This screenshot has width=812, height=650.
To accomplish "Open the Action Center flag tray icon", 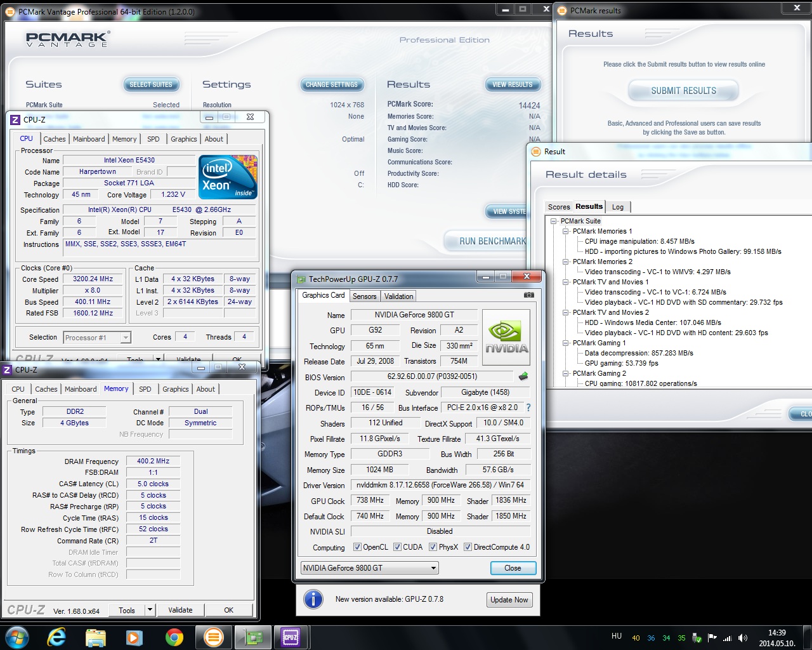I will pos(712,638).
